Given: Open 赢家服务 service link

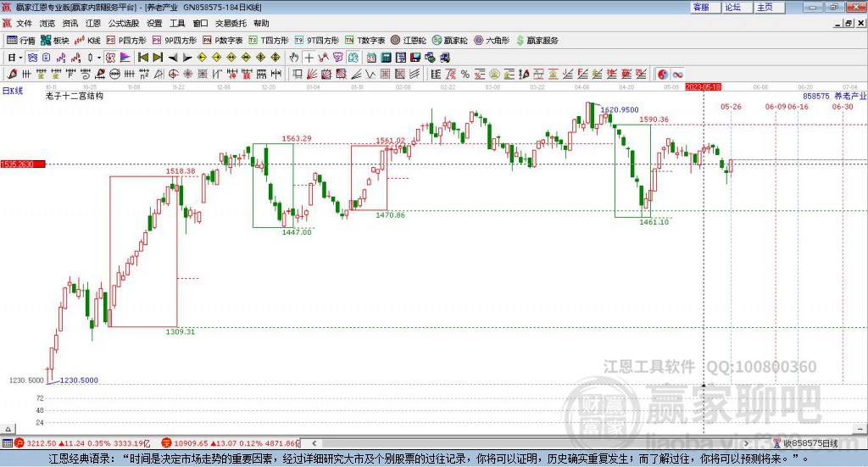Looking at the screenshot, I should [537, 40].
